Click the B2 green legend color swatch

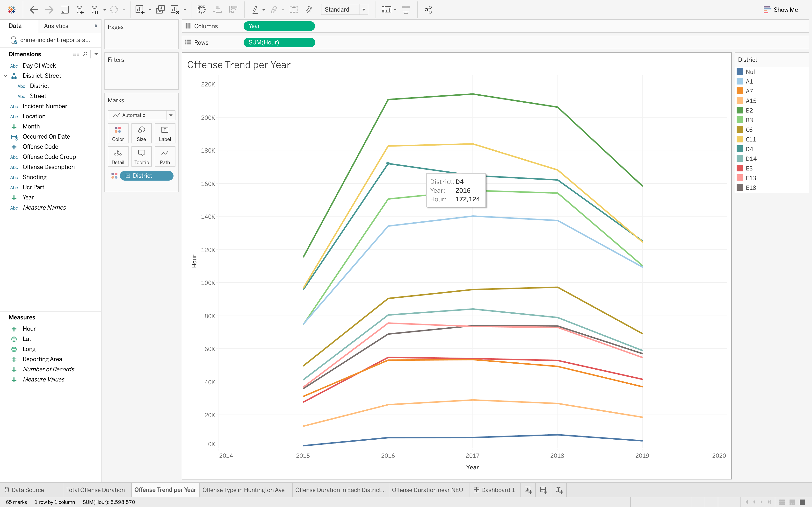[739, 110]
